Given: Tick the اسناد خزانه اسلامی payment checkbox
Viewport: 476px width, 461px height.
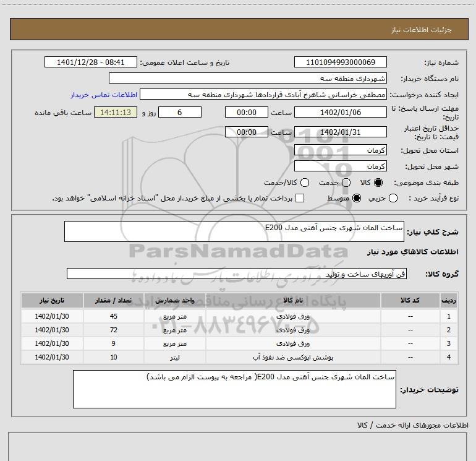Looking at the screenshot, I should pyautogui.click(x=300, y=198).
